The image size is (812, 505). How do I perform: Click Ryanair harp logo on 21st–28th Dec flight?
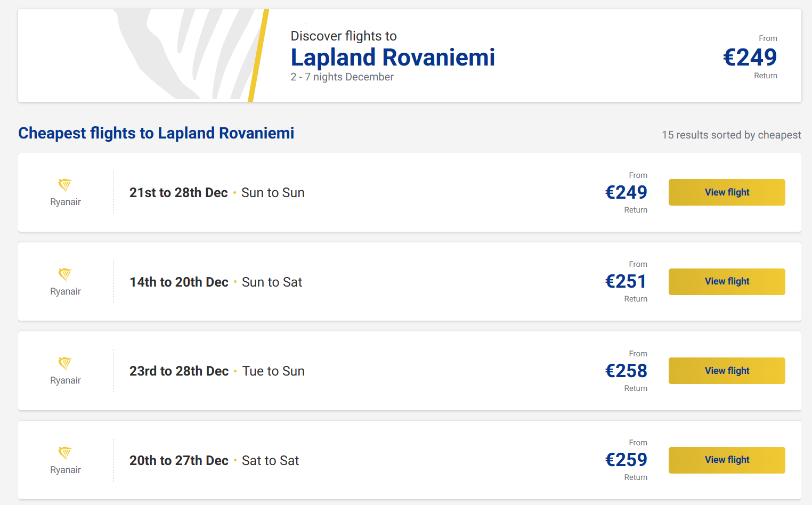tap(65, 185)
